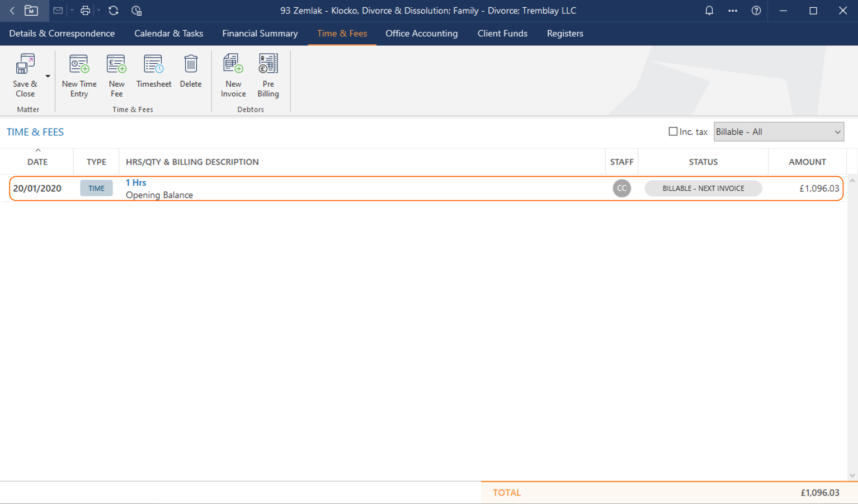Expand the print options arrow
Screen dimensions: 858x504
[98, 11]
